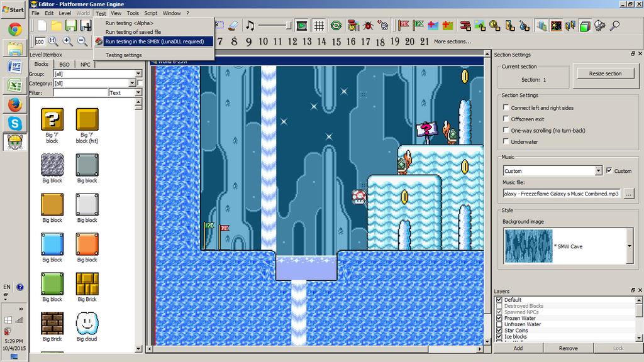Click the Filter text input field

(x=80, y=93)
